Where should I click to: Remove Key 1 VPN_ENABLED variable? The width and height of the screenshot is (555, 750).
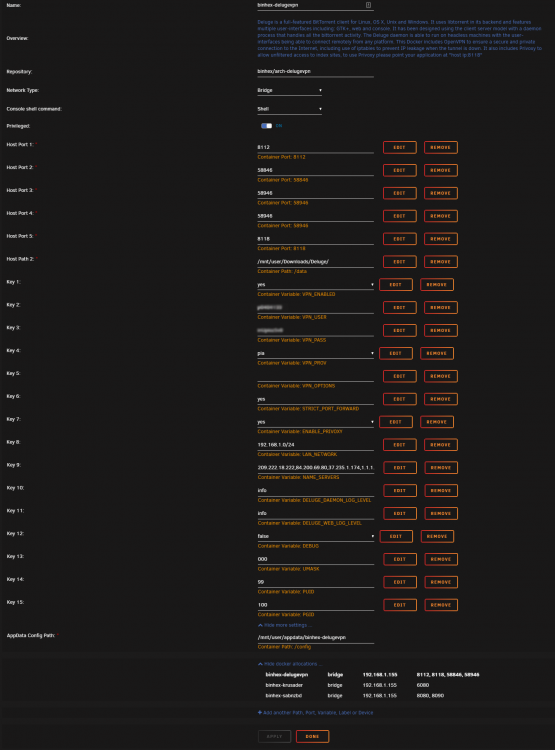(x=437, y=285)
